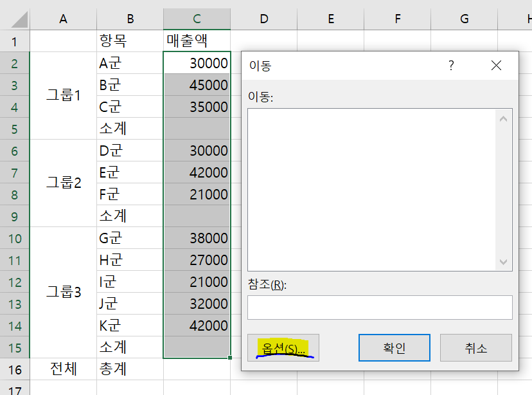532x395 pixels.
Task: Click cell A군
Action: tap(130, 63)
